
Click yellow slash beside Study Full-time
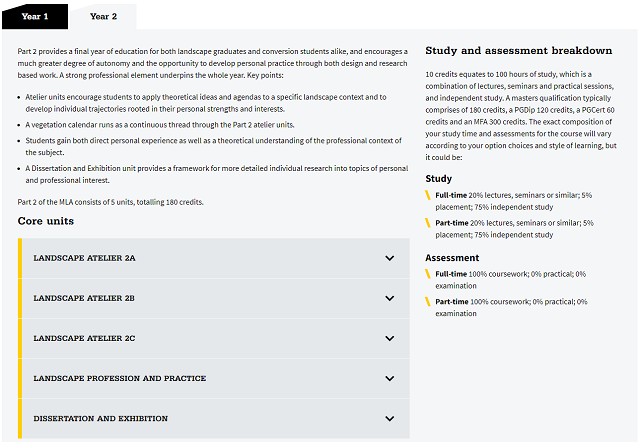point(428,195)
